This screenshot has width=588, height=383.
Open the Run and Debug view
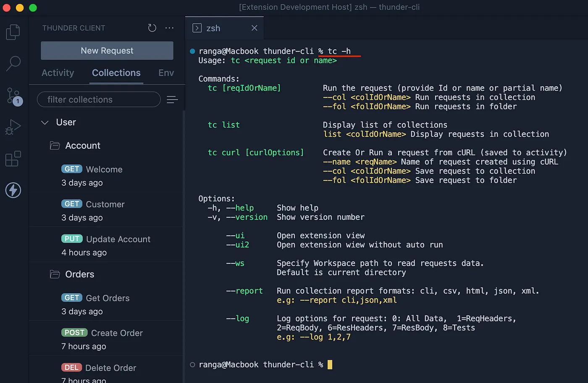click(13, 127)
